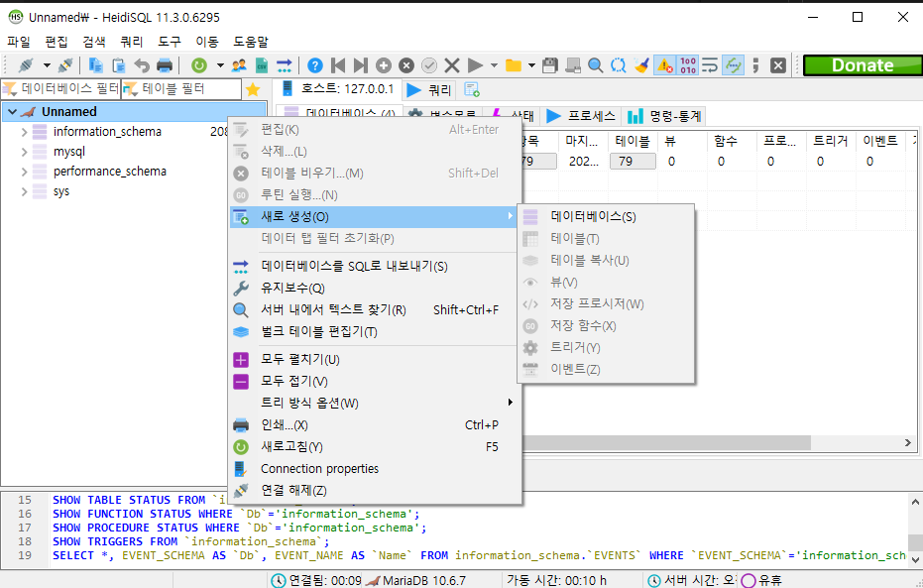
Task: Open the dropdown arrow next to folder icon
Action: pyautogui.click(x=531, y=65)
